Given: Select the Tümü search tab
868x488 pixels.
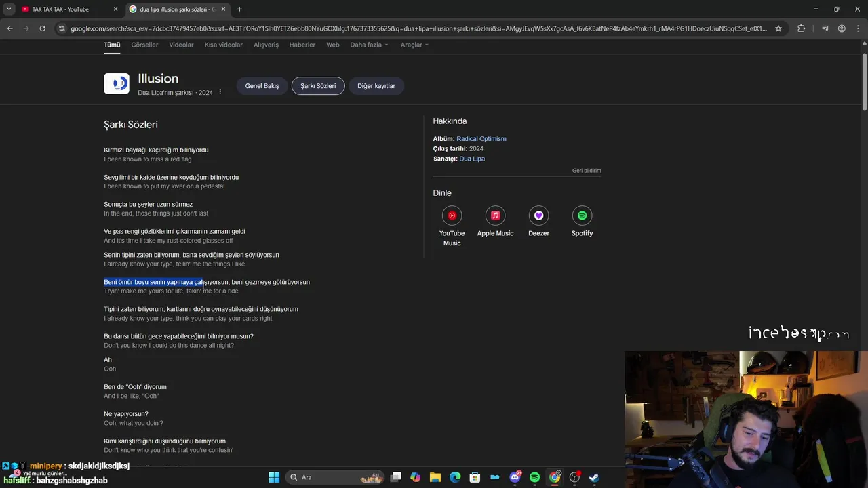Looking at the screenshot, I should (112, 45).
